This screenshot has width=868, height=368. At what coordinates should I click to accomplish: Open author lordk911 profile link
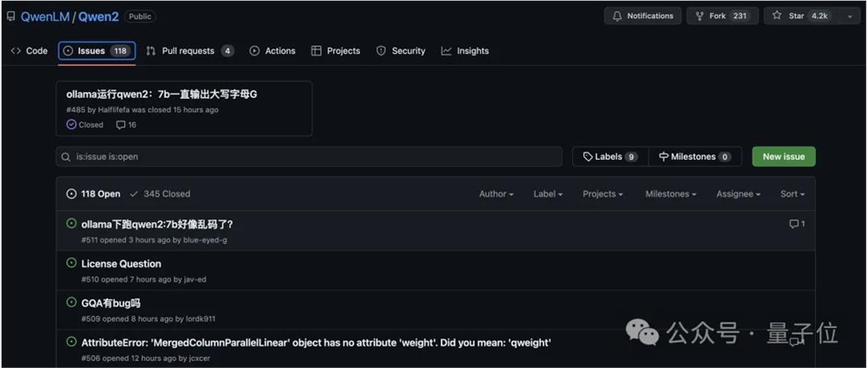(201, 319)
